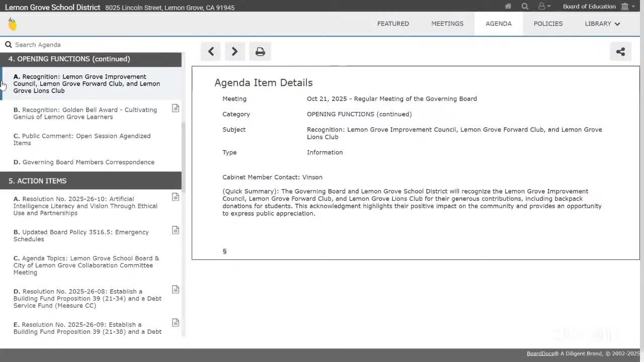The image size is (644, 362).
Task: Go to previous agenda item arrow
Action: point(211,51)
